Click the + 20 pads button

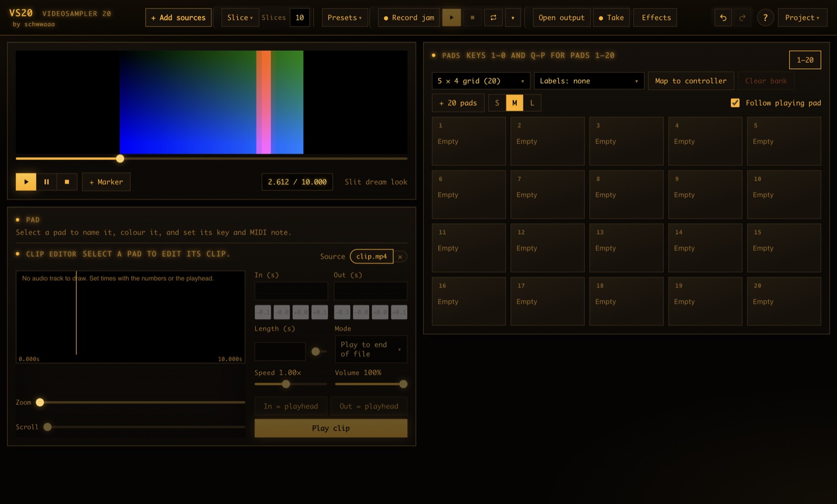(x=458, y=103)
